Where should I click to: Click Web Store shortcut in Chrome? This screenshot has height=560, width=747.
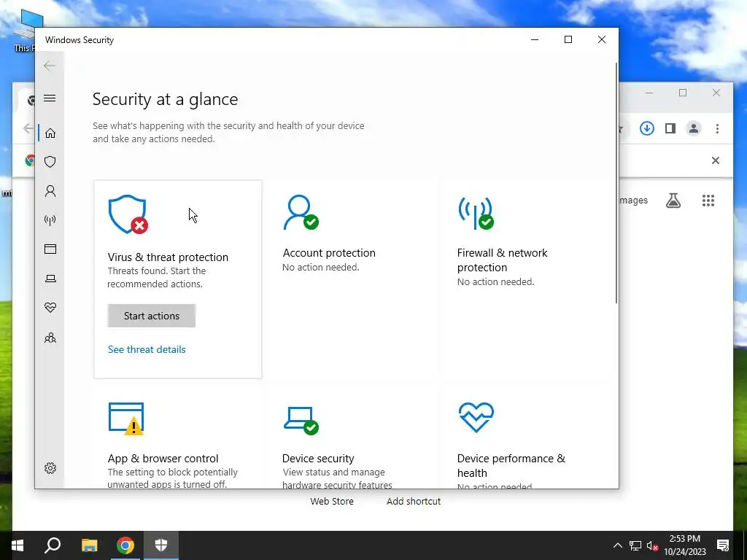click(332, 501)
